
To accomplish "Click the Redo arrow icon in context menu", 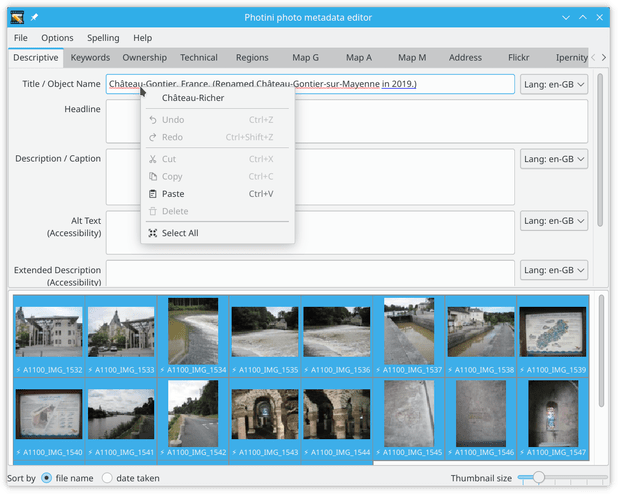I will [x=153, y=137].
